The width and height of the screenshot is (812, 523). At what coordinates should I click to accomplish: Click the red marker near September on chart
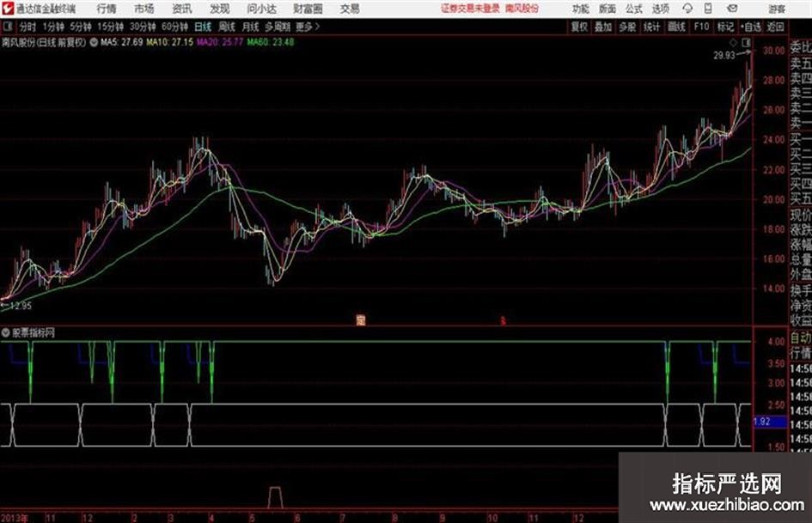pyautogui.click(x=503, y=320)
